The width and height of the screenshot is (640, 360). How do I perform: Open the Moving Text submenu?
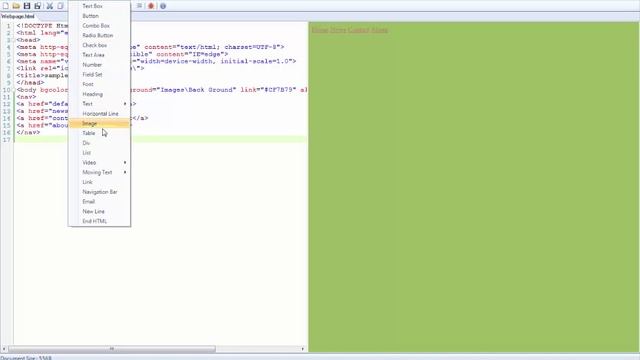100,173
